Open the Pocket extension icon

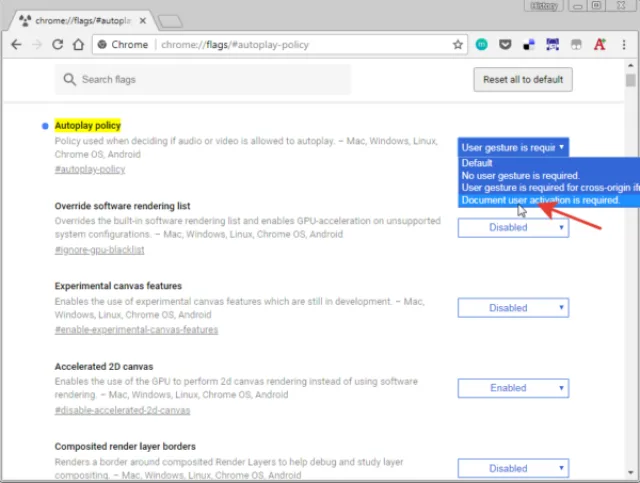pyautogui.click(x=505, y=45)
